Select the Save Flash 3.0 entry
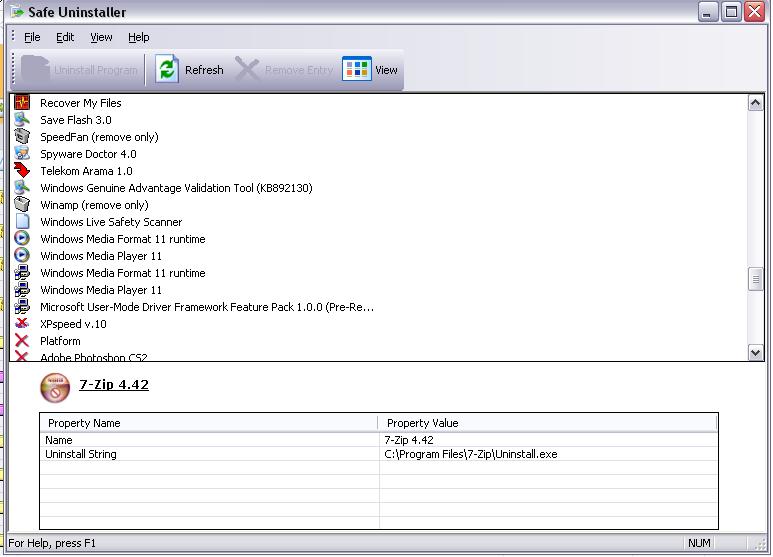Image resolution: width=773 pixels, height=557 pixels. tap(76, 120)
